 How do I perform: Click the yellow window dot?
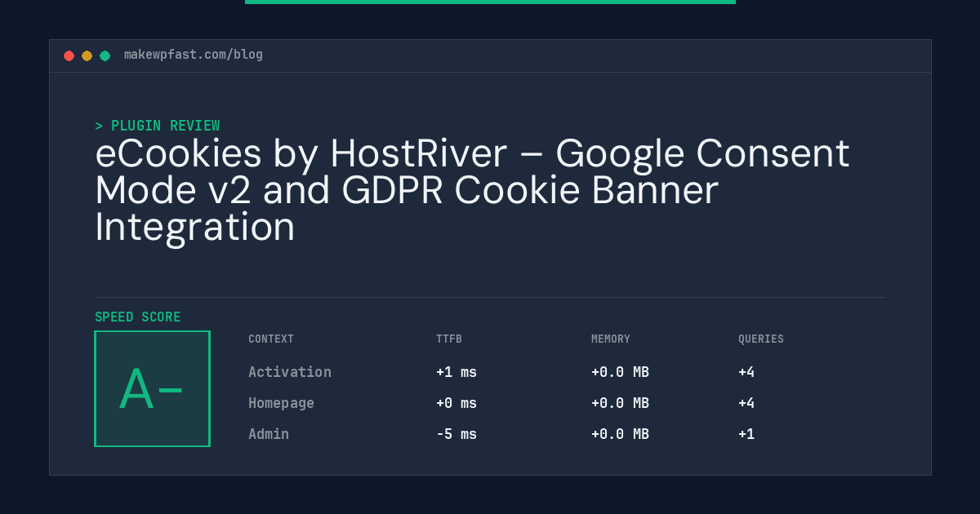(87, 55)
